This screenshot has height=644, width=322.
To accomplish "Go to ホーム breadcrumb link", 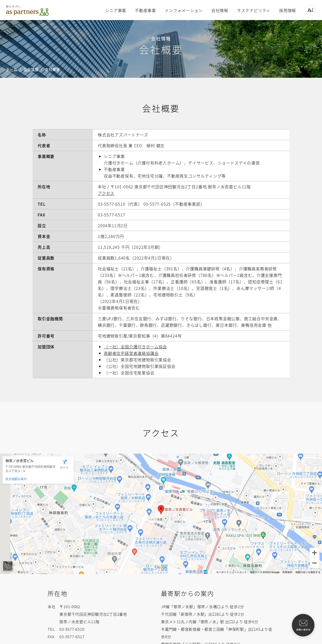I will click(12, 69).
